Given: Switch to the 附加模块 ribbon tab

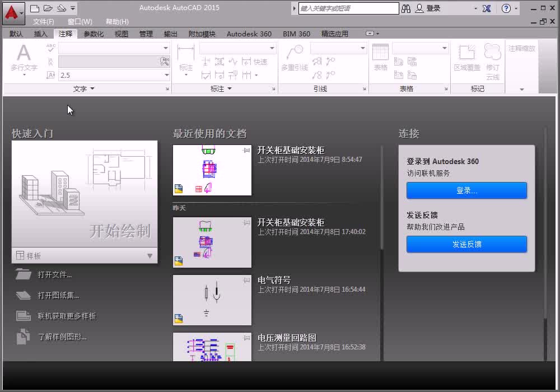Looking at the screenshot, I should (x=202, y=34).
